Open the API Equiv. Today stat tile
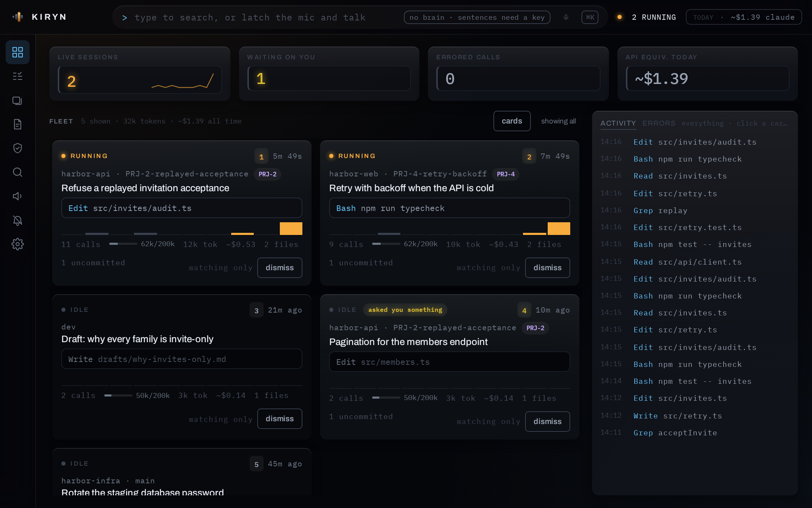 [708, 74]
